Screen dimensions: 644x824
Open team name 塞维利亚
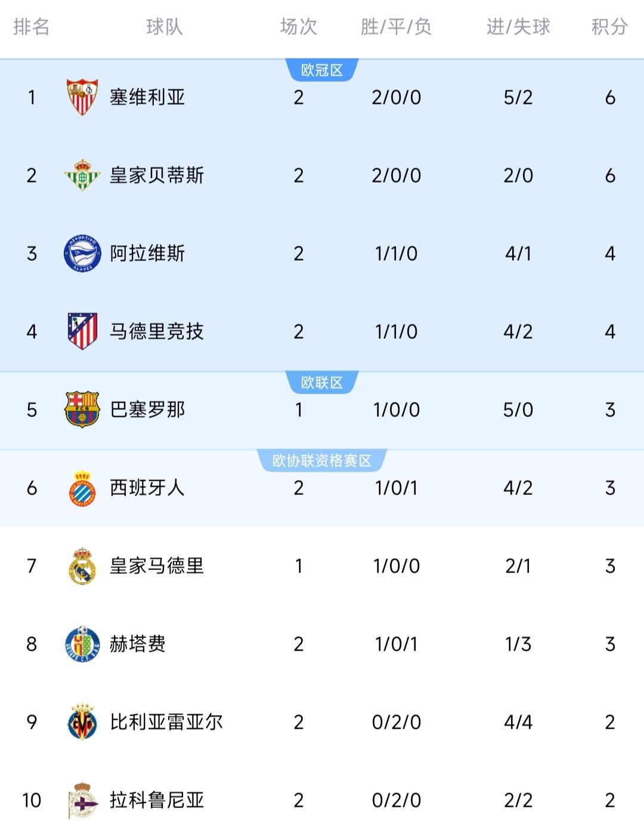point(147,97)
